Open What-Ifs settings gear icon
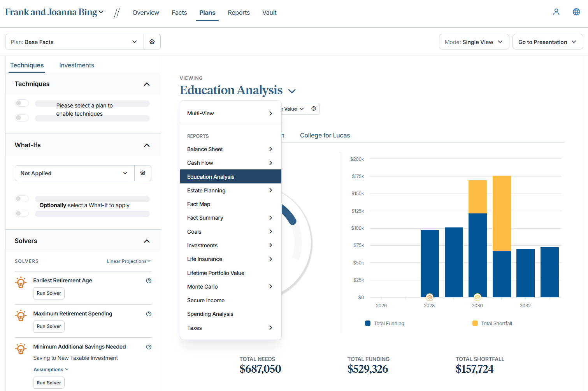This screenshot has width=588, height=391. coord(143,173)
